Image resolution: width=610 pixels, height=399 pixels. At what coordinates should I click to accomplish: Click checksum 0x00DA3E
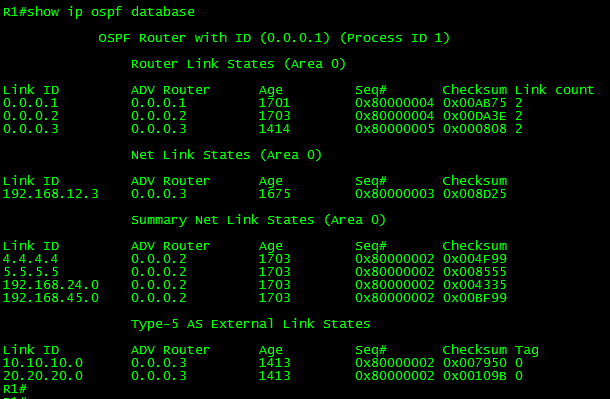coord(475,116)
